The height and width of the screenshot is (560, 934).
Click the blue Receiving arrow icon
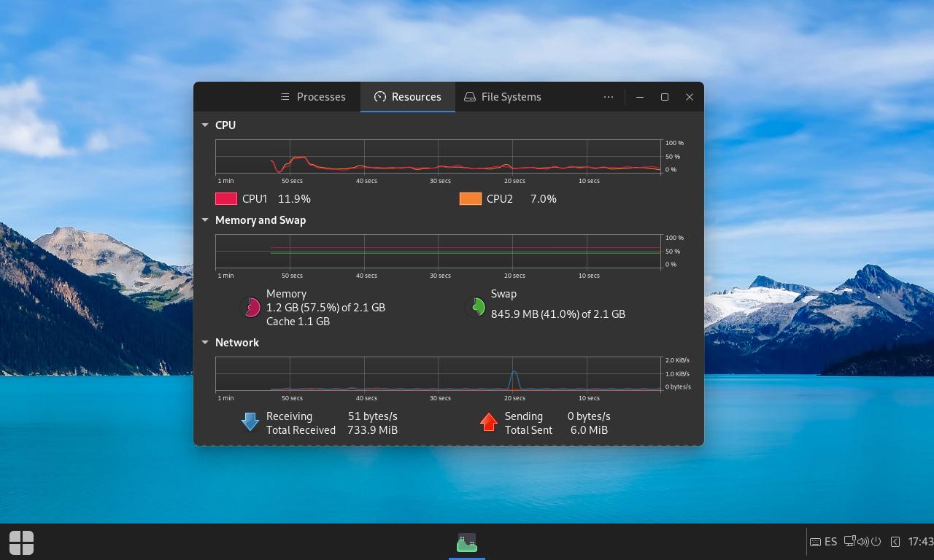pyautogui.click(x=250, y=422)
